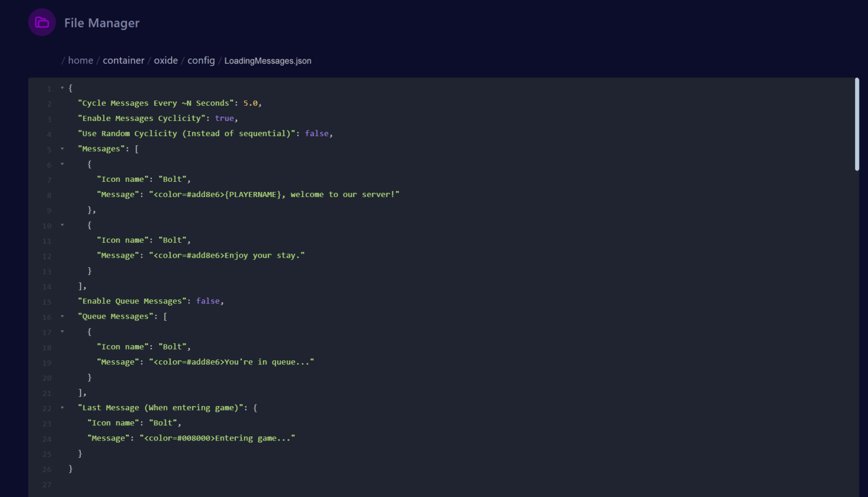Viewport: 868px width, 497px height.
Task: Collapse the "Messages" array fold arrow
Action: point(62,149)
